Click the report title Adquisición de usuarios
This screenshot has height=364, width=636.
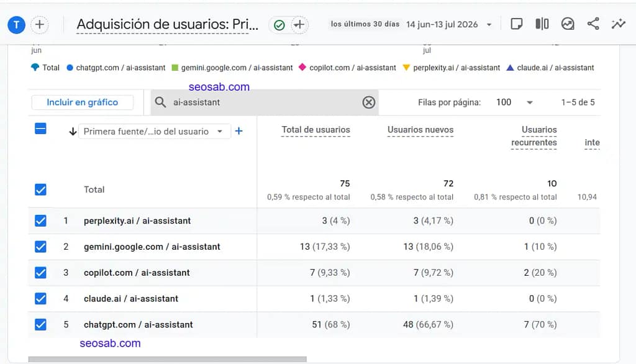[167, 24]
